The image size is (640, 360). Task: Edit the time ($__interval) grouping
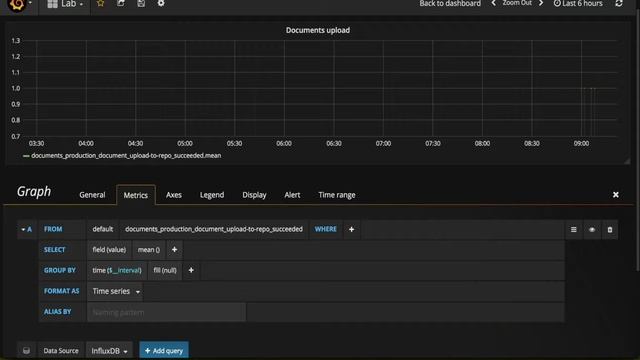(x=117, y=270)
